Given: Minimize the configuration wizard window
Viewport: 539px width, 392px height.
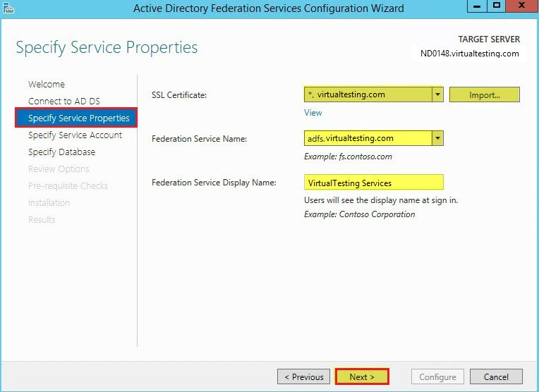Looking at the screenshot, I should (477, 6).
